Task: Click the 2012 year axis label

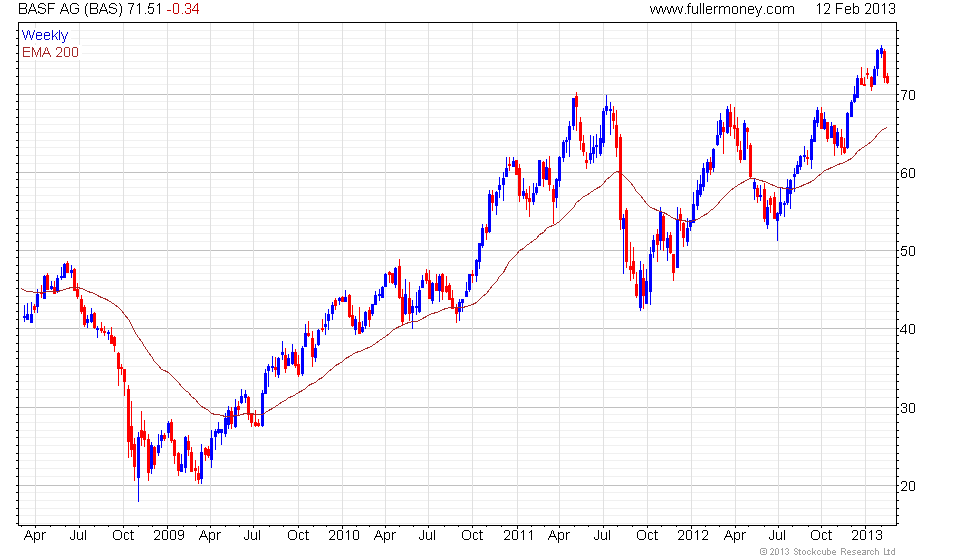Action: pos(693,536)
